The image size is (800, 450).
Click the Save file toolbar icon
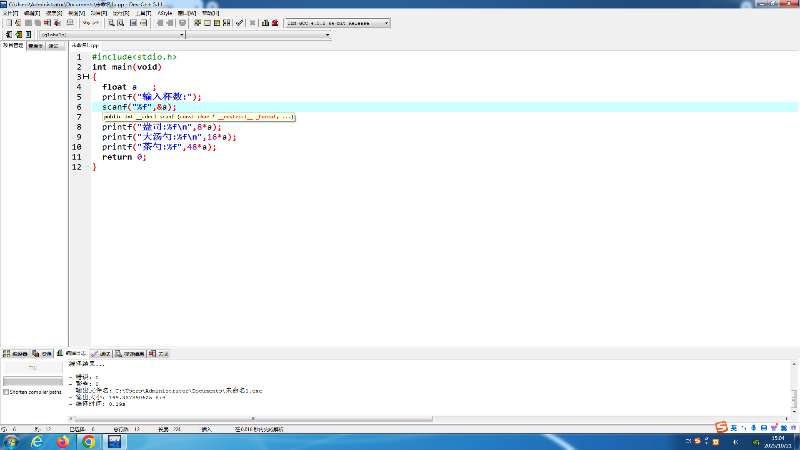point(29,23)
